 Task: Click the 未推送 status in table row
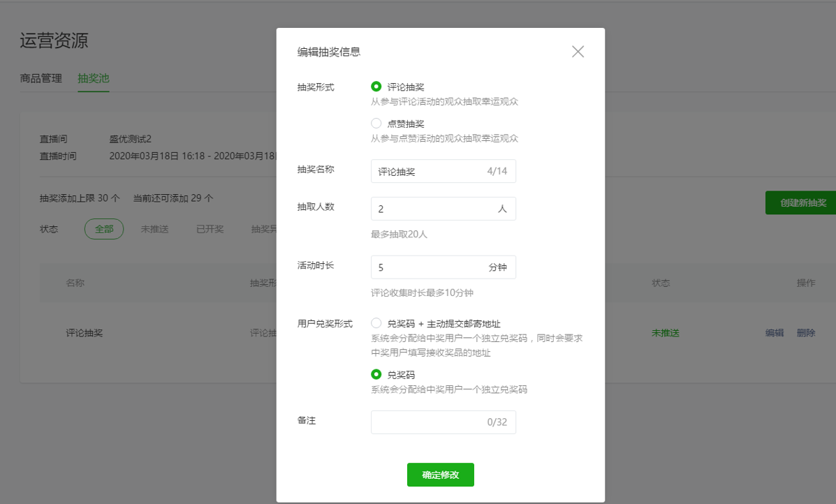click(x=665, y=333)
